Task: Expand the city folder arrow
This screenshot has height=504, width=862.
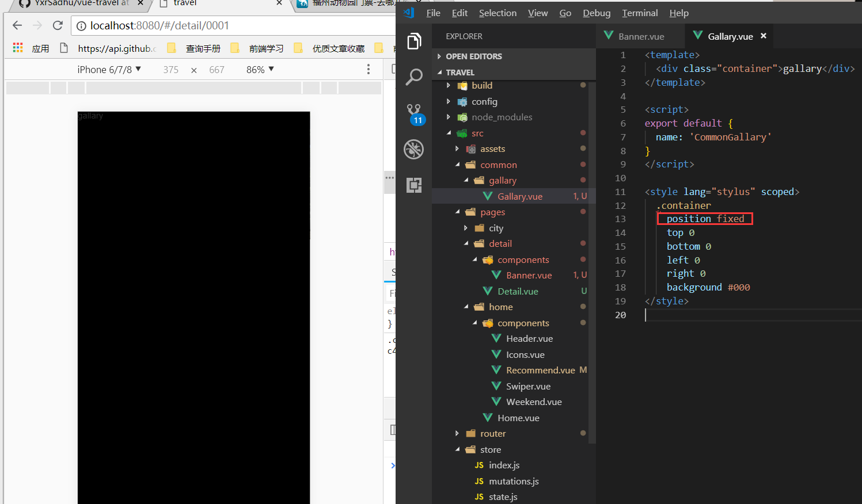Action: pyautogui.click(x=466, y=228)
